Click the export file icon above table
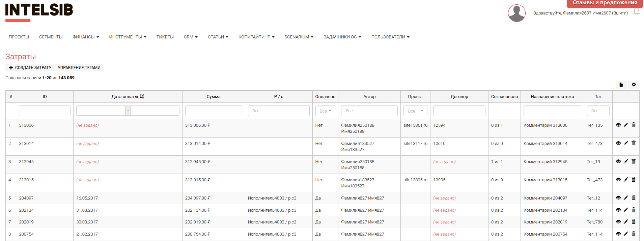This screenshot has height=241, width=644. tap(621, 85)
